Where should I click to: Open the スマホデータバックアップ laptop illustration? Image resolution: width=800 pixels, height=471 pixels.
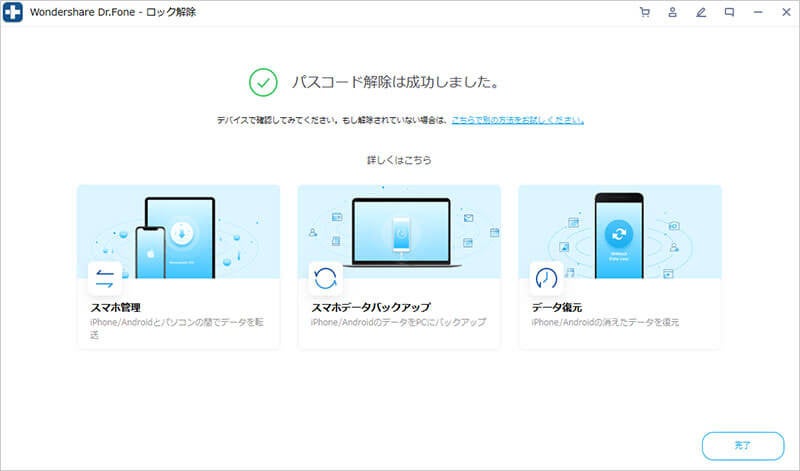coord(399,232)
